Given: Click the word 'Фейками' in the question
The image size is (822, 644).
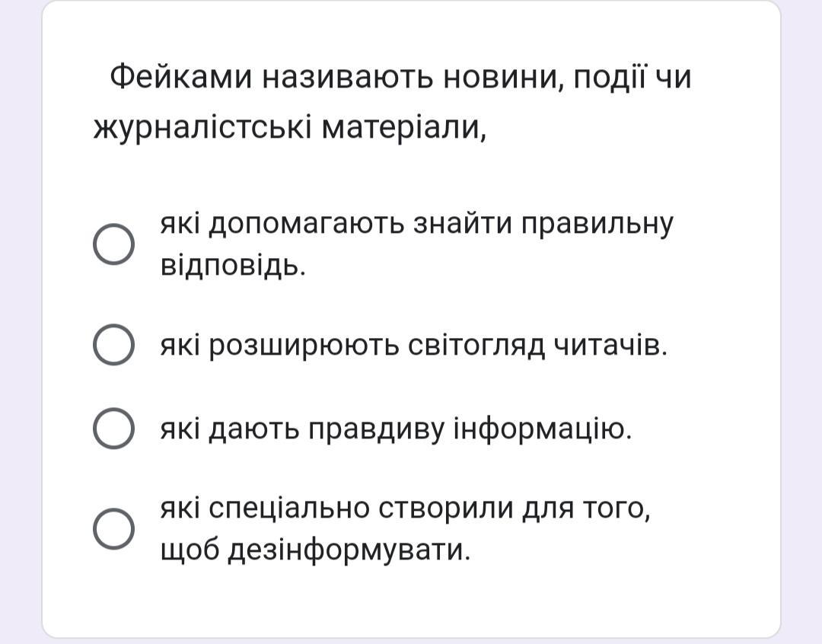Looking at the screenshot, I should click(x=180, y=78).
